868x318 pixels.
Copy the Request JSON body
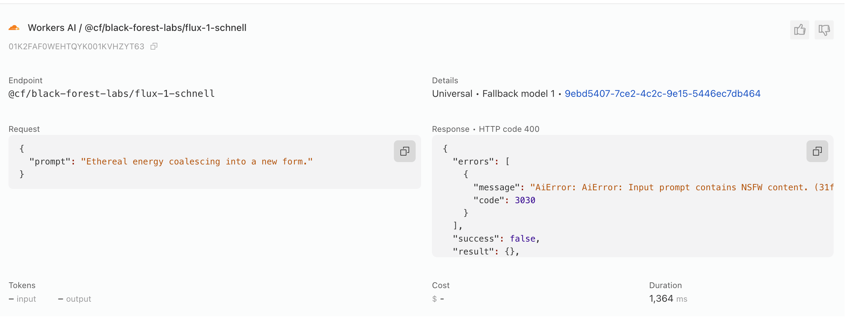(404, 151)
